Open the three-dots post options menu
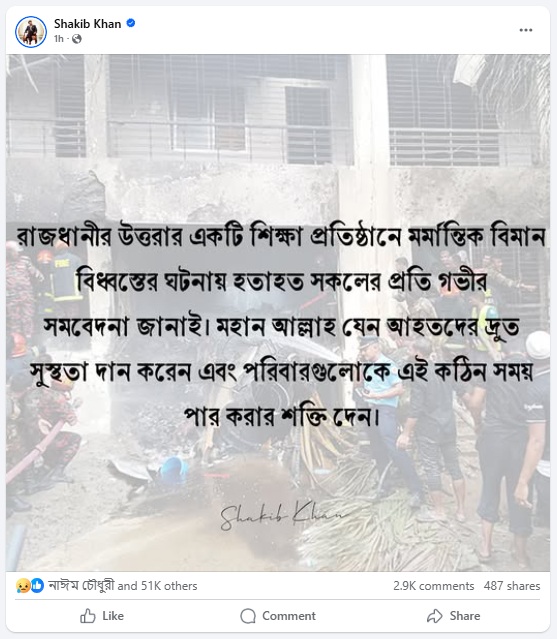This screenshot has height=639, width=557. coord(526,30)
